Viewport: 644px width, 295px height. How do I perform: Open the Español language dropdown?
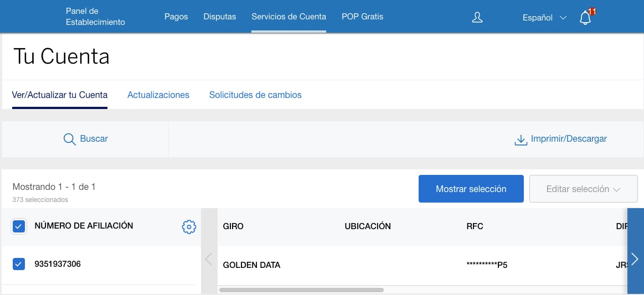tap(544, 18)
